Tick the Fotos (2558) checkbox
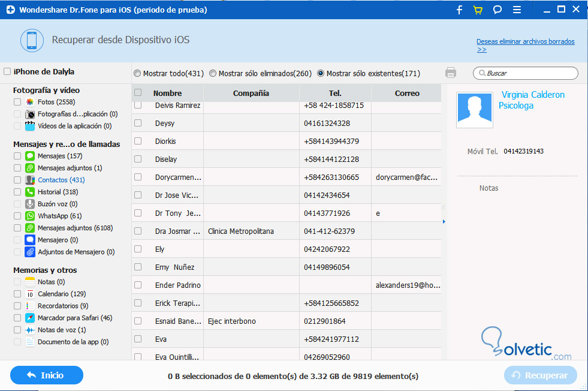Screen dimensions: 588x391 click(17, 102)
